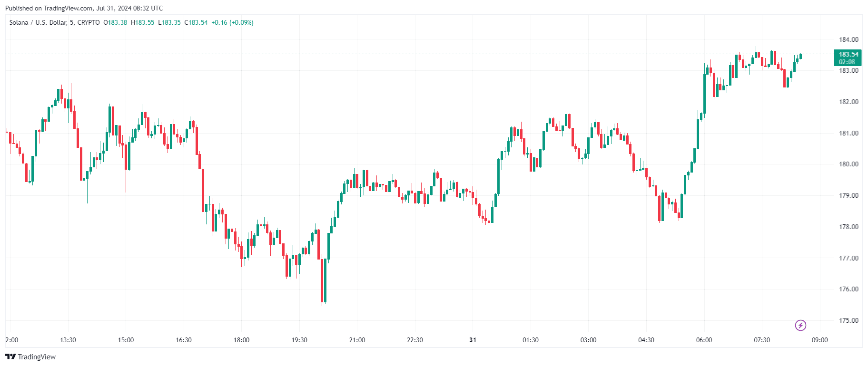Image resolution: width=868 pixels, height=366 pixels.
Task: Click the 22:30 time axis label
Action: click(x=415, y=340)
